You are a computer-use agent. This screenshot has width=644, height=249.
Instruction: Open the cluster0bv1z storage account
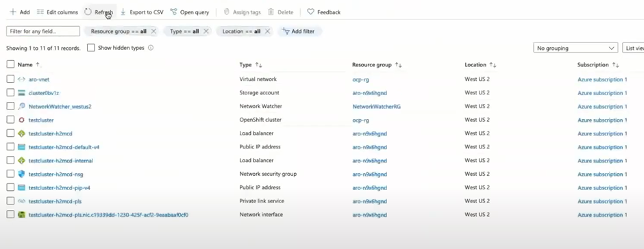pyautogui.click(x=44, y=93)
